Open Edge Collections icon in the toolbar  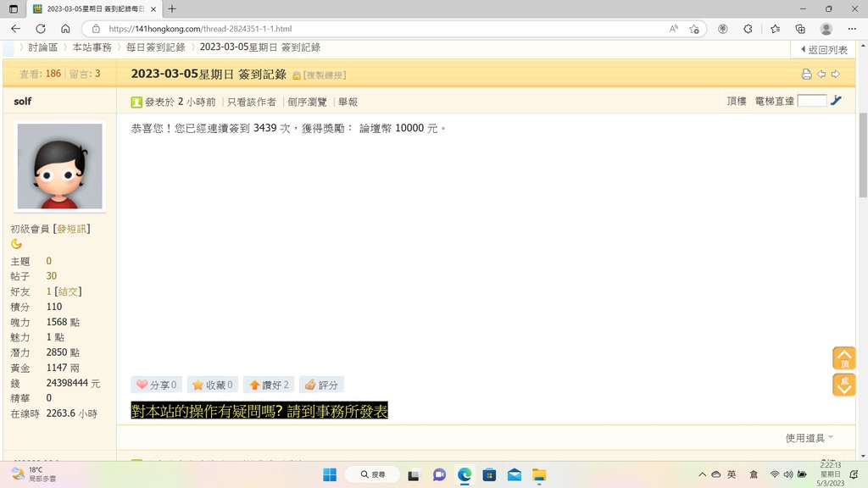click(799, 29)
